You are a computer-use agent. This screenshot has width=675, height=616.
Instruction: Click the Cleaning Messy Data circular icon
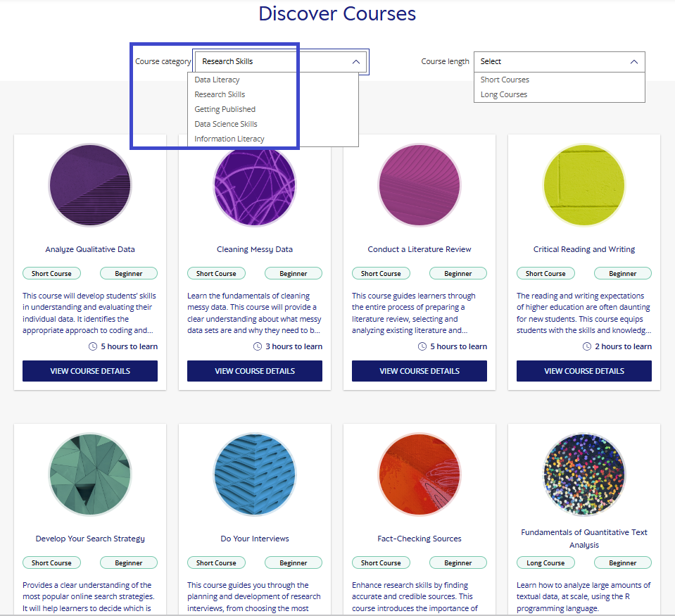(254, 186)
